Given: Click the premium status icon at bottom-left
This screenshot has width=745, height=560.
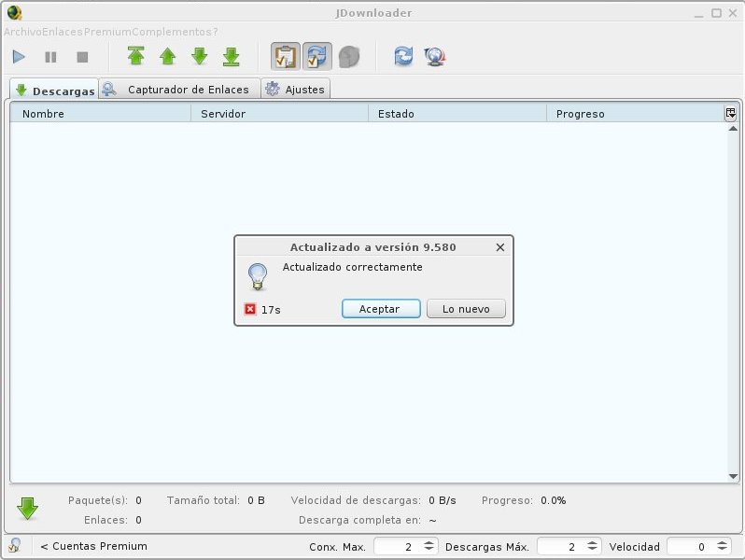Looking at the screenshot, I should (14, 545).
